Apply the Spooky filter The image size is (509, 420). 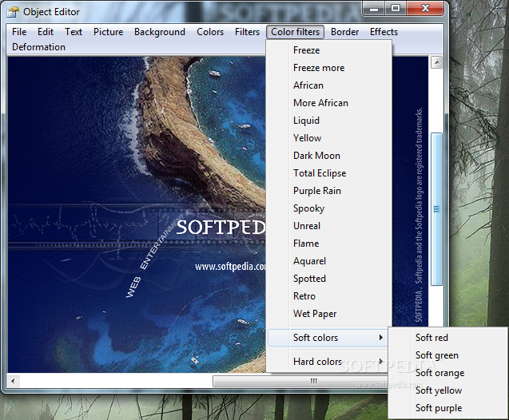pyautogui.click(x=329, y=208)
